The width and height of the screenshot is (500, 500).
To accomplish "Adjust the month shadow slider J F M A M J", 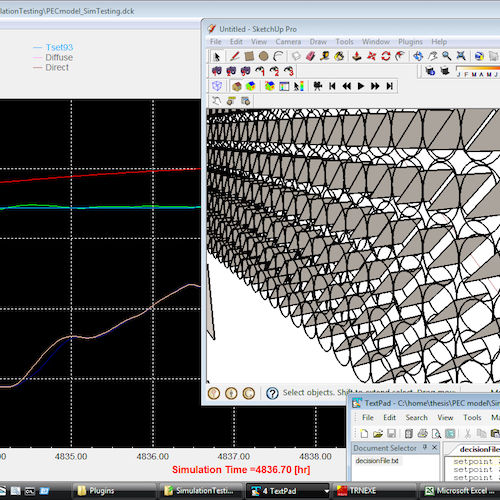I will 478,71.
